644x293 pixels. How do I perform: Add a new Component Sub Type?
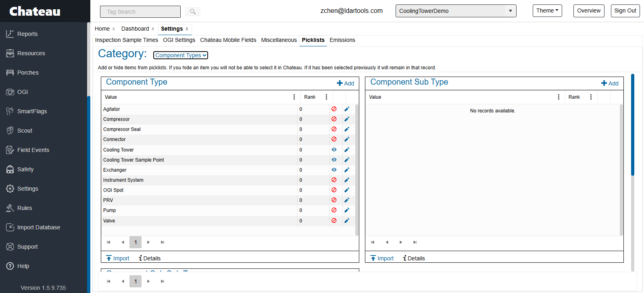point(610,83)
